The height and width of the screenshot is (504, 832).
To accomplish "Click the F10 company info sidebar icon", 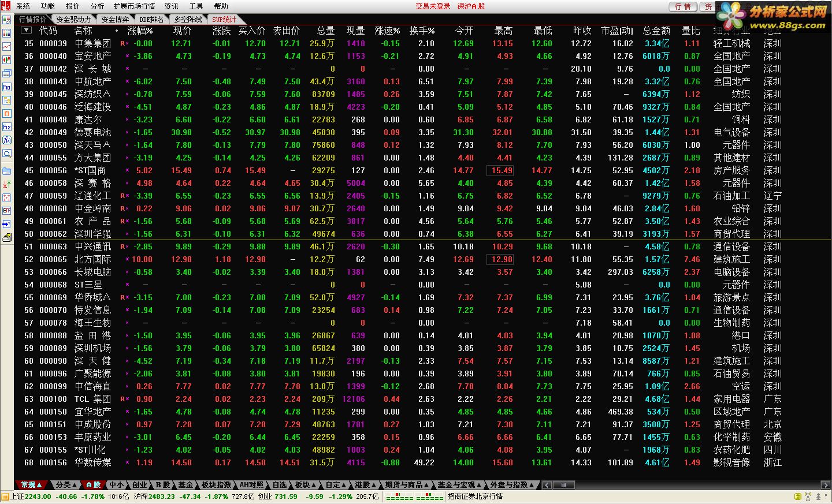I will [x=7, y=87].
